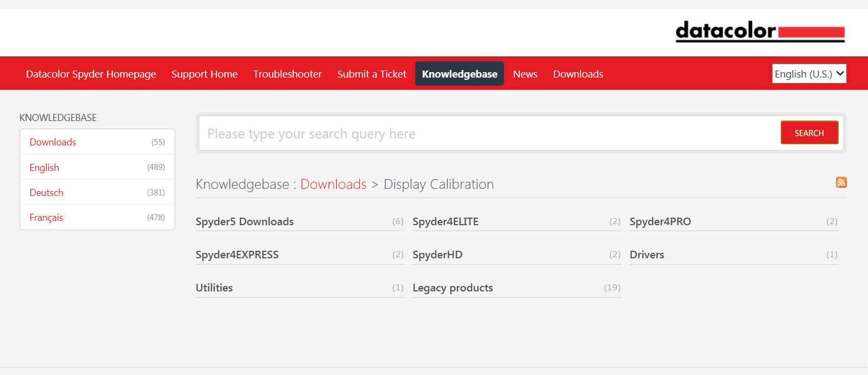868x375 pixels.
Task: Open Spyder4EXPRESS category
Action: coord(237,255)
